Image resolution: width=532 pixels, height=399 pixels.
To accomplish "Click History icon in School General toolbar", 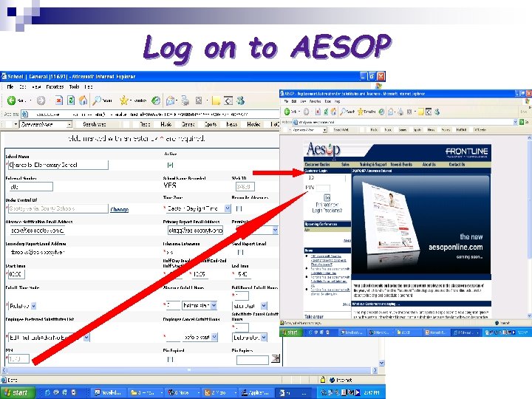I will 156,100.
